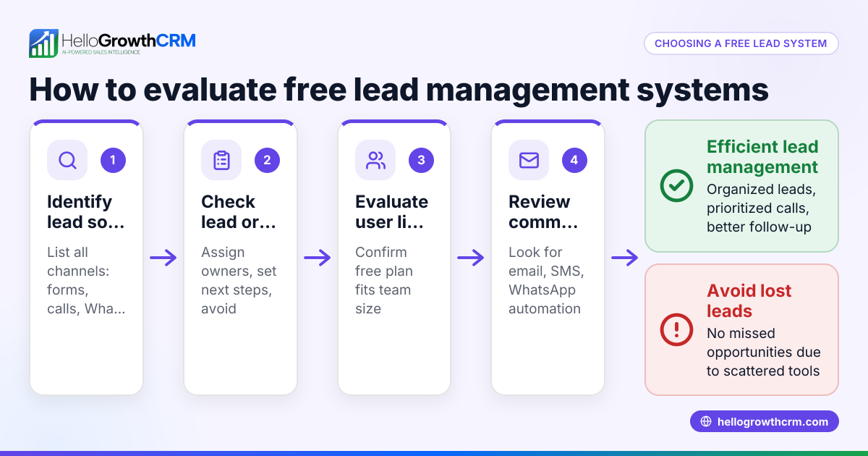This screenshot has width=868, height=456.
Task: Click the green checkmark circle icon
Action: (676, 186)
